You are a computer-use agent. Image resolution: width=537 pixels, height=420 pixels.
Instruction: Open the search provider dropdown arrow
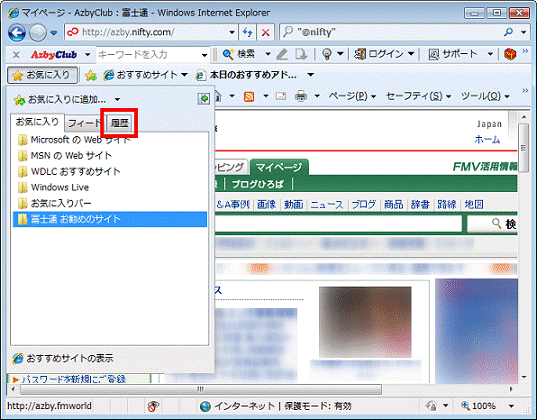point(523,33)
